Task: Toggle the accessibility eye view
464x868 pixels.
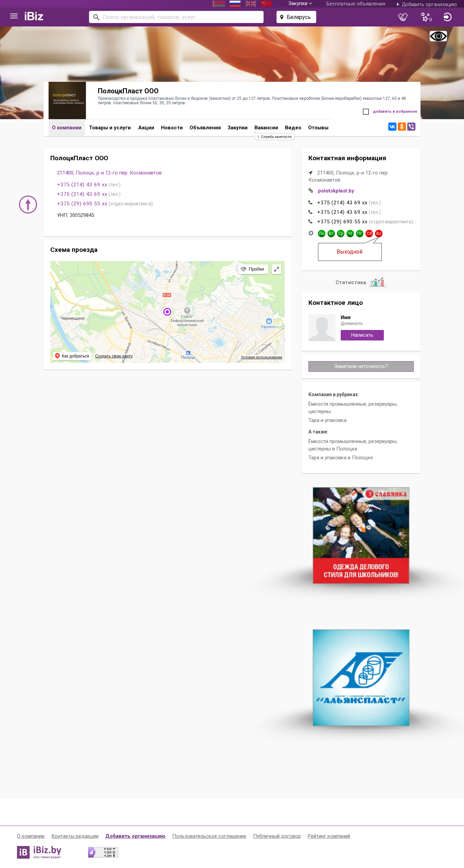Action: (x=438, y=36)
